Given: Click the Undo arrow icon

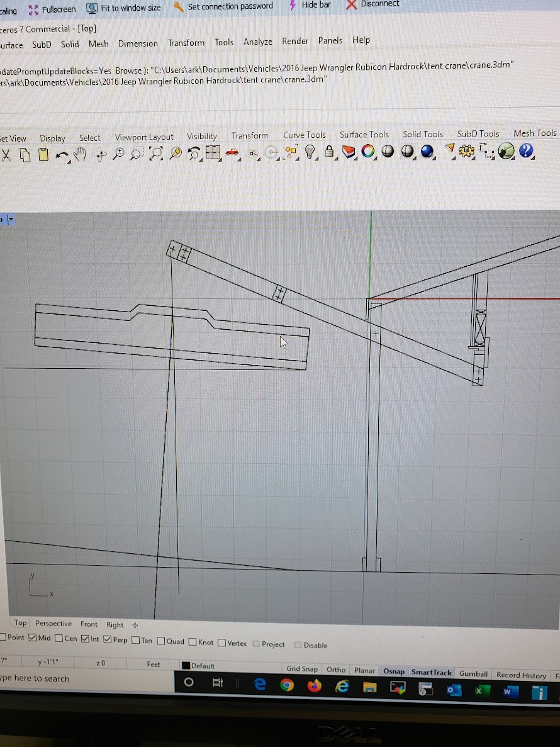Looking at the screenshot, I should coord(62,154).
